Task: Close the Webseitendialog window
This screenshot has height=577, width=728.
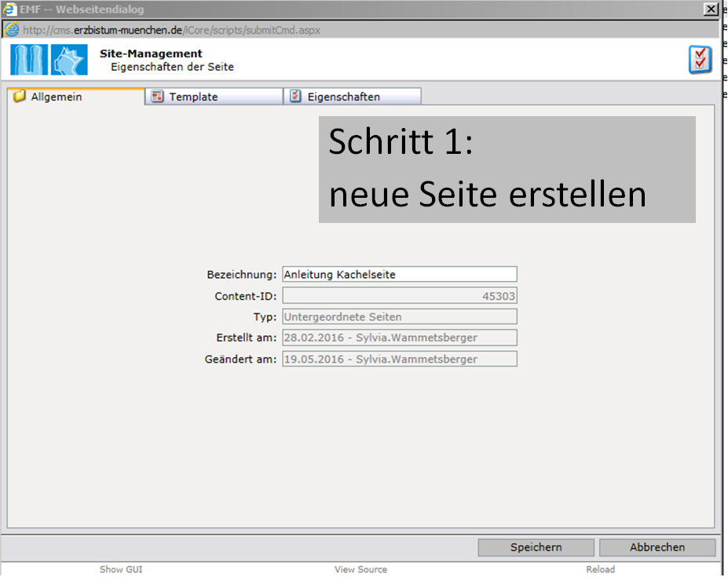Action: [711, 9]
